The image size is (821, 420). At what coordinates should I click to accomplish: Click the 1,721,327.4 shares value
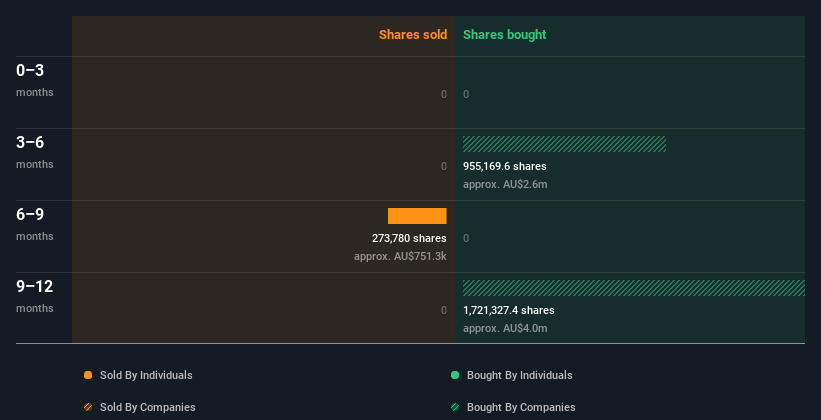pos(508,311)
